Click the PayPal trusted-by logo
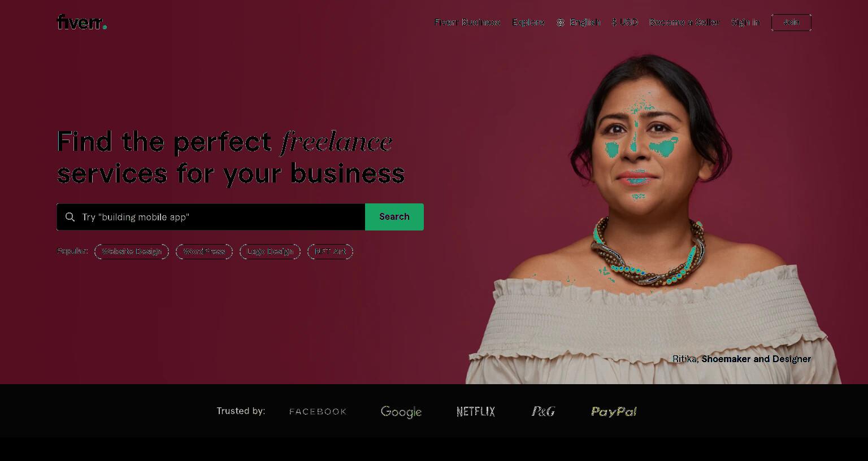868x461 pixels. pos(614,411)
